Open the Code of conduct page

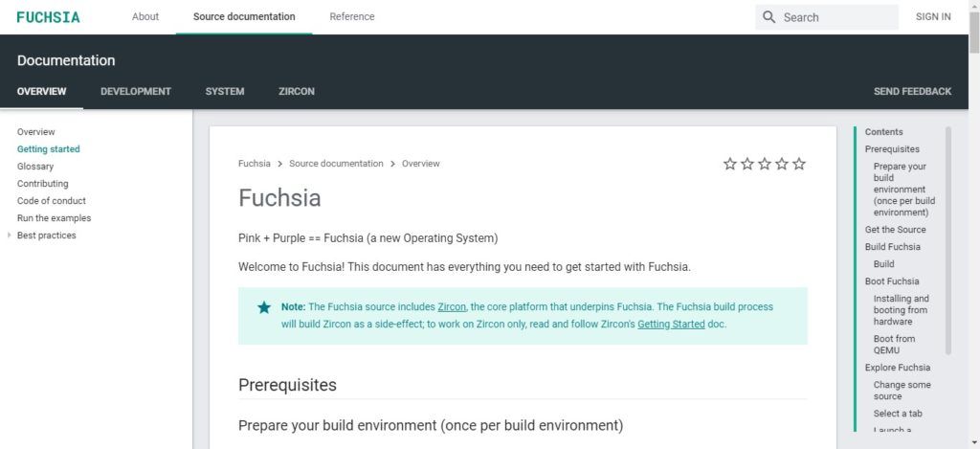tap(52, 201)
